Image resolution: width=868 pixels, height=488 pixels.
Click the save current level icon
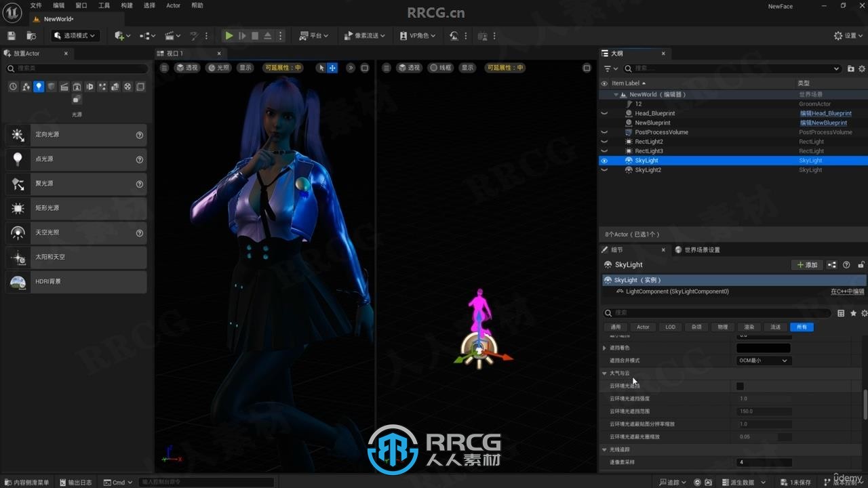pos(11,36)
